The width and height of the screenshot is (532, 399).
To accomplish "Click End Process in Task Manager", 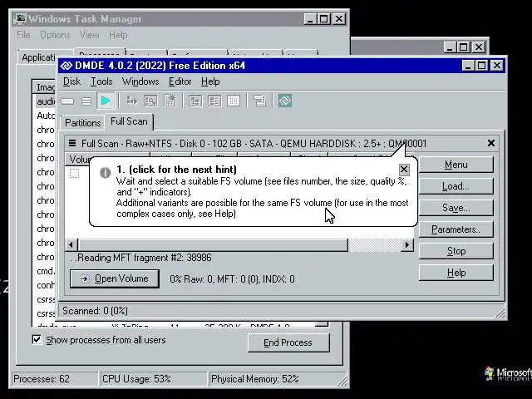I will [288, 342].
